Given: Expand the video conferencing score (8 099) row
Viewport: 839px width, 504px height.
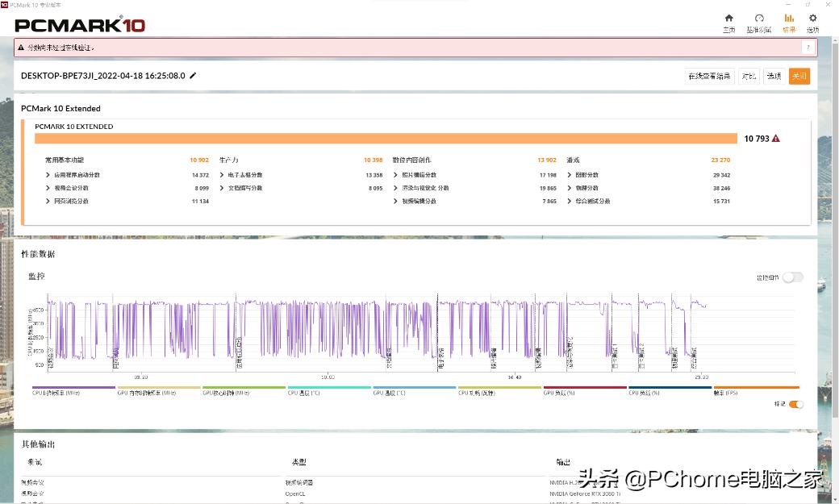Looking at the screenshot, I should coord(48,188).
